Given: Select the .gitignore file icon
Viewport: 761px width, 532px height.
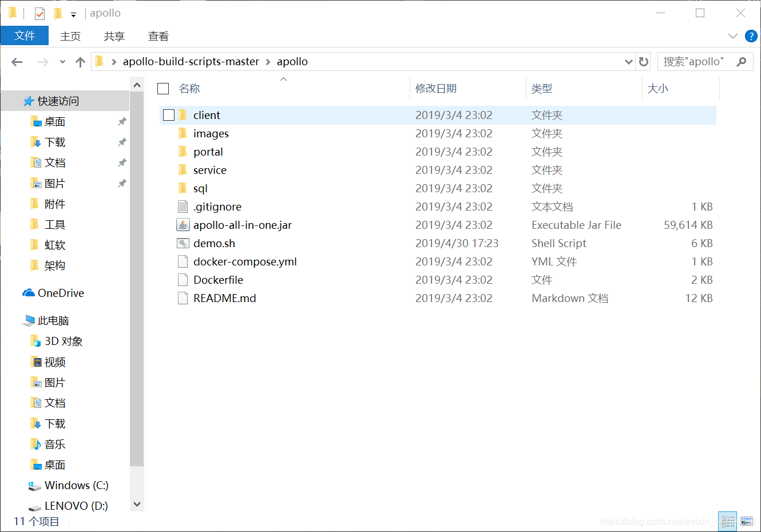Looking at the screenshot, I should click(x=183, y=207).
